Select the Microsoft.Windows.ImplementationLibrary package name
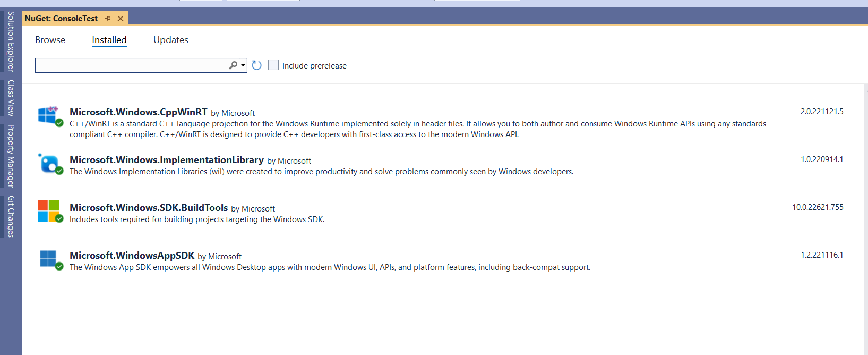 167,160
